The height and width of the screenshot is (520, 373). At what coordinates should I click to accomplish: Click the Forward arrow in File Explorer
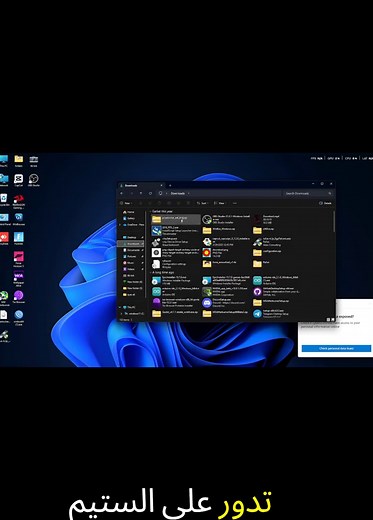pyautogui.click(x=131, y=193)
